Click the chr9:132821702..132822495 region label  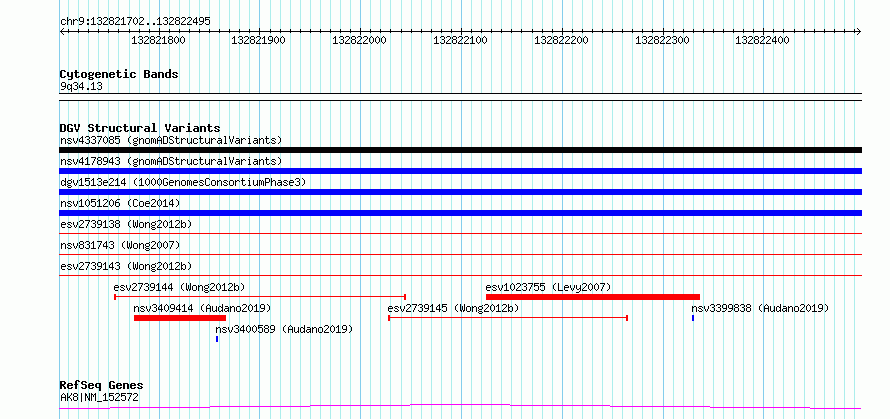(135, 22)
